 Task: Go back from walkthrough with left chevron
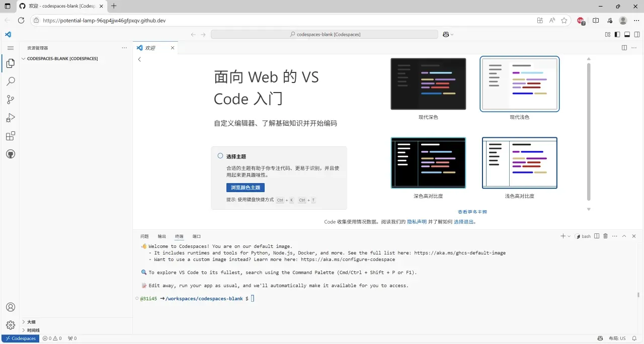(x=139, y=59)
